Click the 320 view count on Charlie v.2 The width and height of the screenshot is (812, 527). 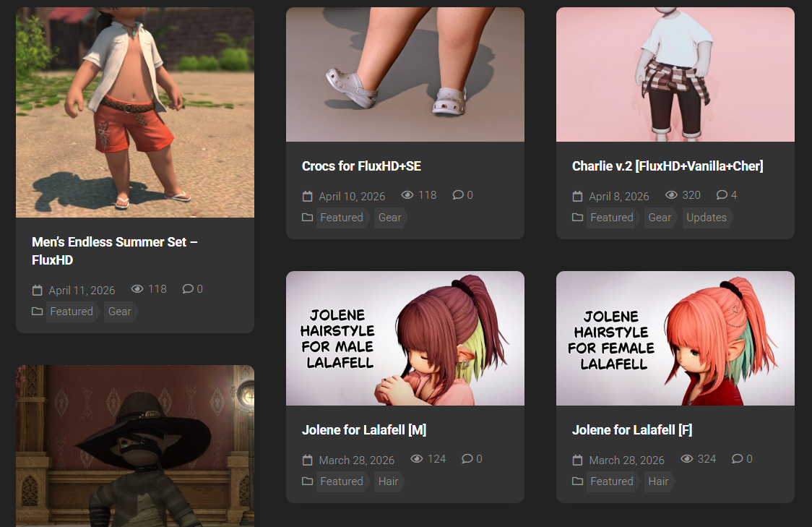tap(691, 195)
